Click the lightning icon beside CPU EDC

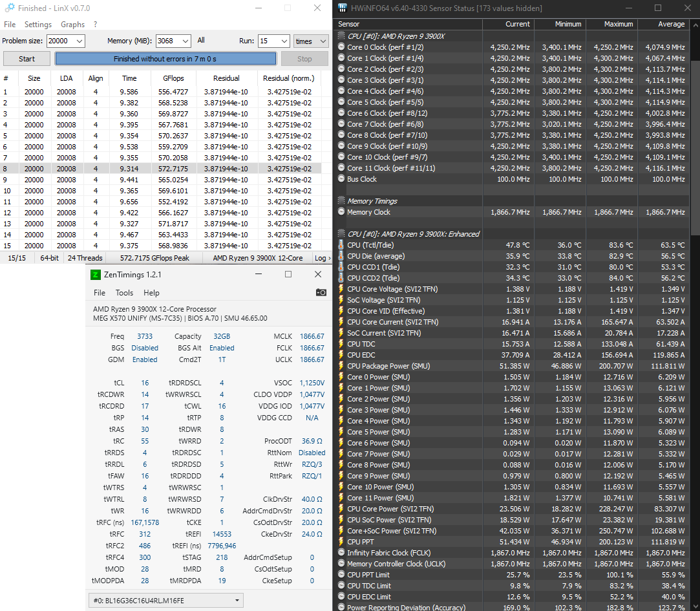pyautogui.click(x=341, y=355)
